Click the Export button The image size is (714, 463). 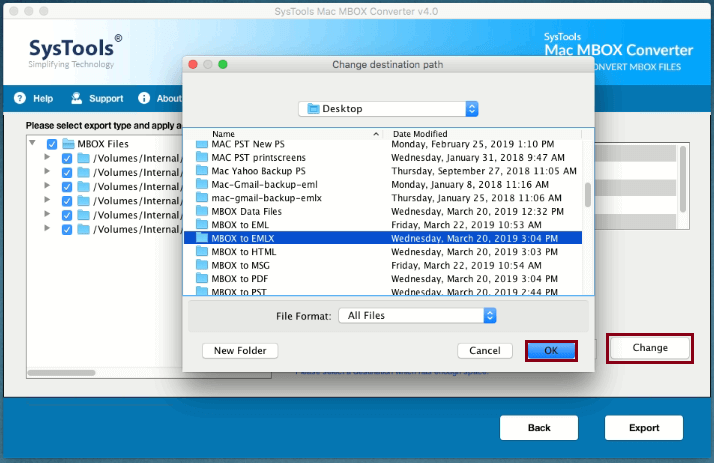pyautogui.click(x=644, y=427)
